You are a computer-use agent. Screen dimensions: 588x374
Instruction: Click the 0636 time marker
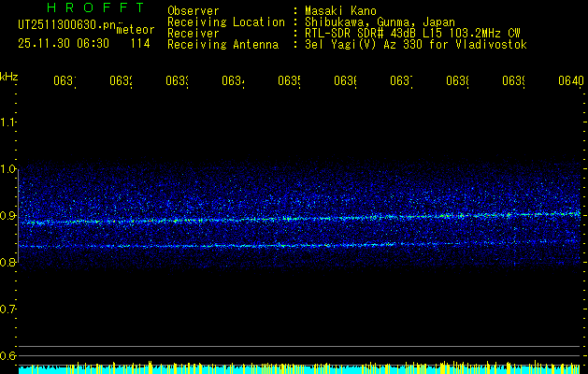click(x=345, y=80)
